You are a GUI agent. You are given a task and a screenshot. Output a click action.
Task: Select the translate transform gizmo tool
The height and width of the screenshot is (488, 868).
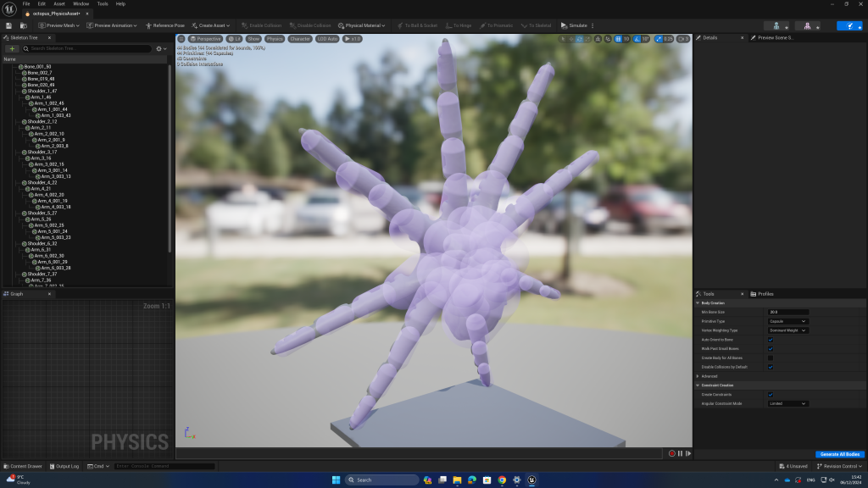coord(571,39)
